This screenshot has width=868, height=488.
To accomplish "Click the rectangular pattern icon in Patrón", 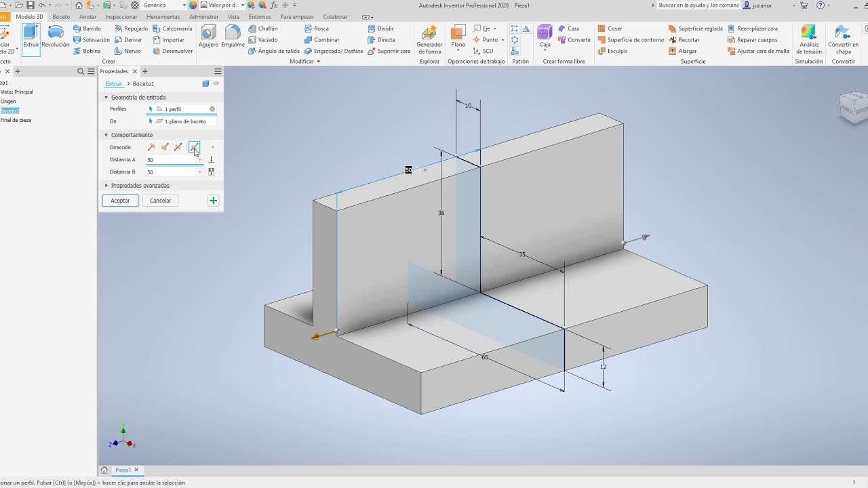I will click(515, 29).
